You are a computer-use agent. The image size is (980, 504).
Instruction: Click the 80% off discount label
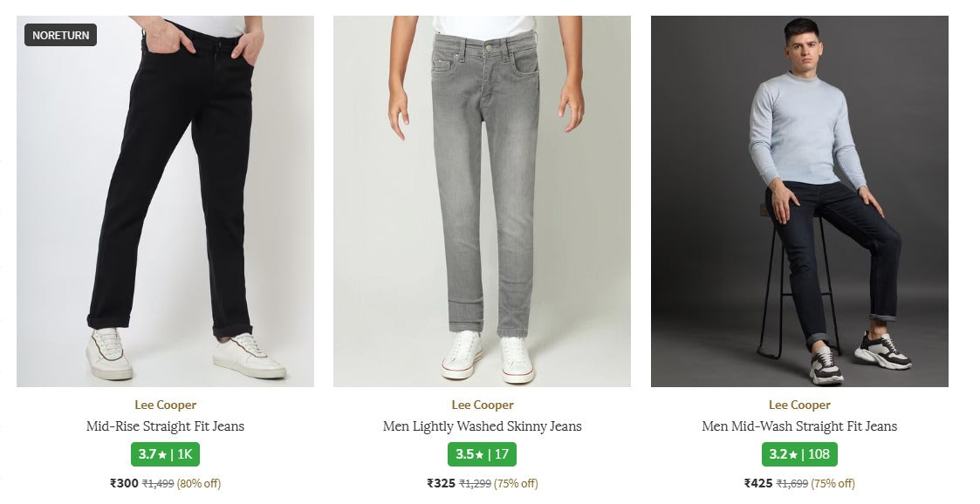199,483
